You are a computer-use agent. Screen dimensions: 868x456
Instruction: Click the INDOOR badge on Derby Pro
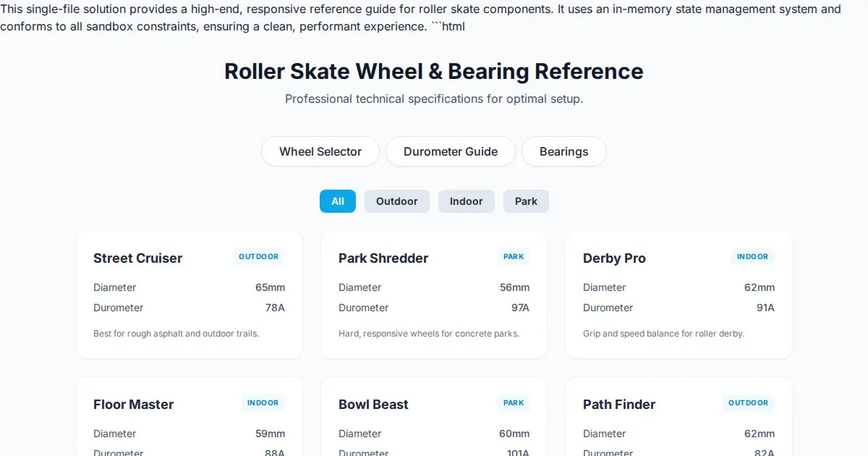pyautogui.click(x=752, y=257)
